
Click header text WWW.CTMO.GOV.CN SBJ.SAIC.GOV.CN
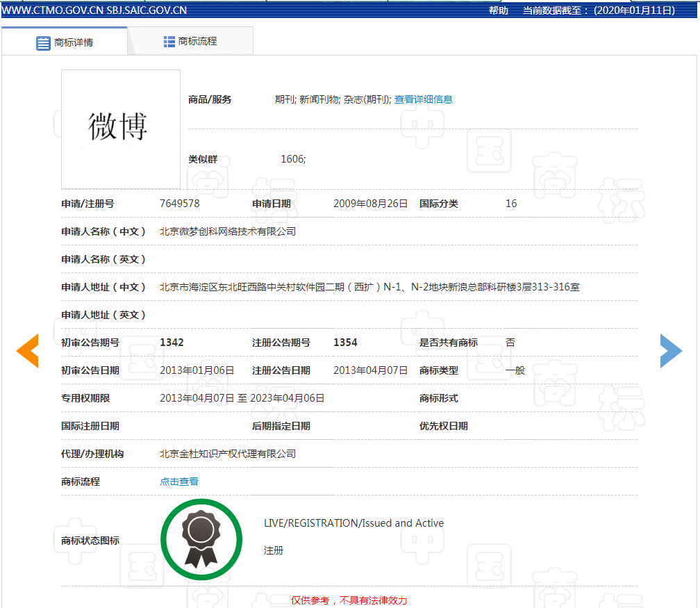pos(94,10)
